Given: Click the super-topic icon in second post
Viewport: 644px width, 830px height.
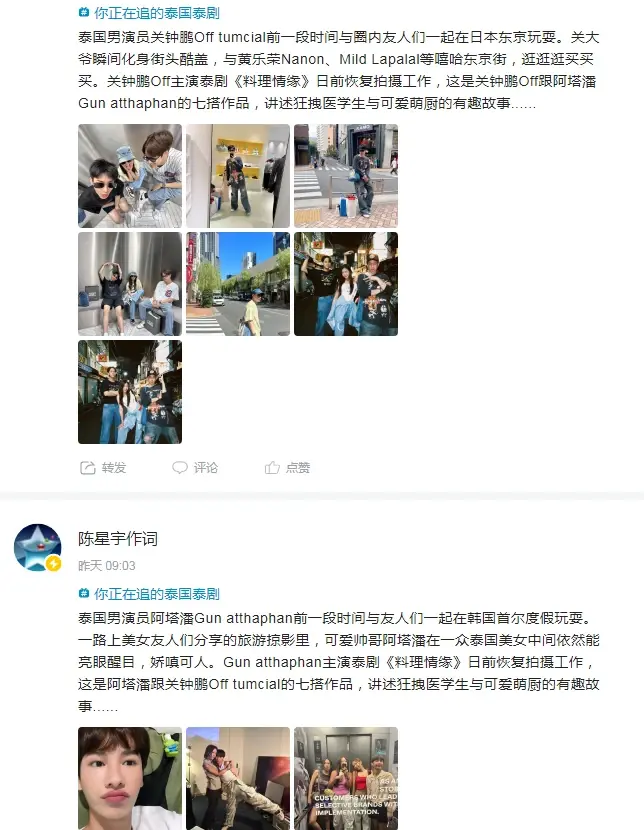Looking at the screenshot, I should pyautogui.click(x=84, y=593).
